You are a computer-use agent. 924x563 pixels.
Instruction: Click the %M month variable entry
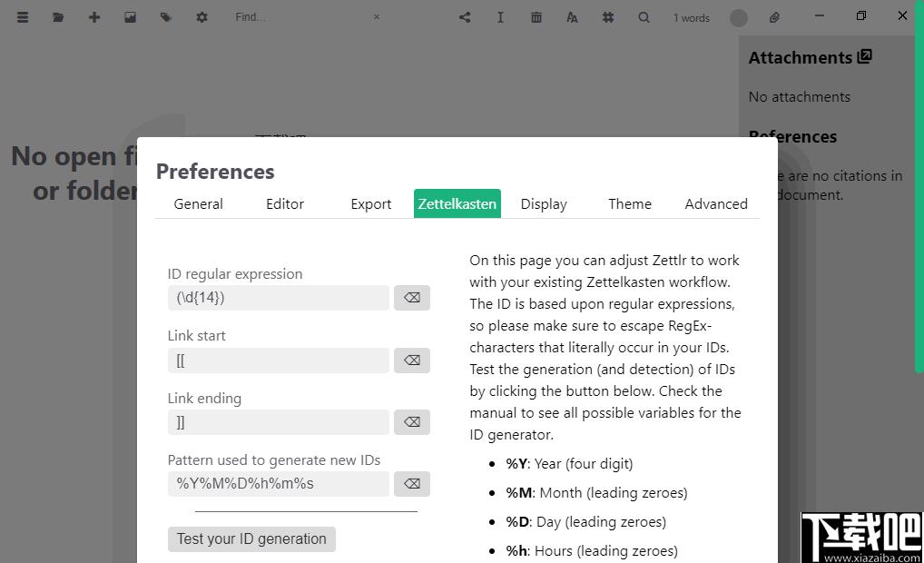pos(596,493)
